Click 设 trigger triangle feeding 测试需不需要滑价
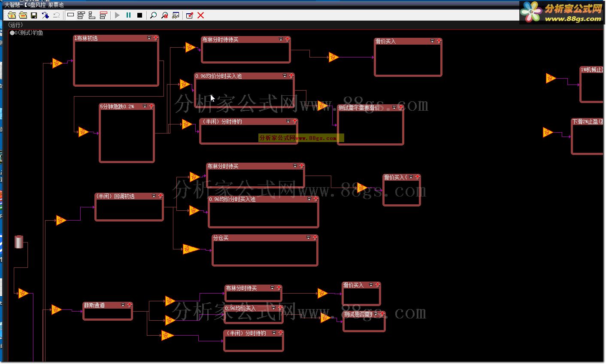This screenshot has width=606, height=364. (322, 106)
